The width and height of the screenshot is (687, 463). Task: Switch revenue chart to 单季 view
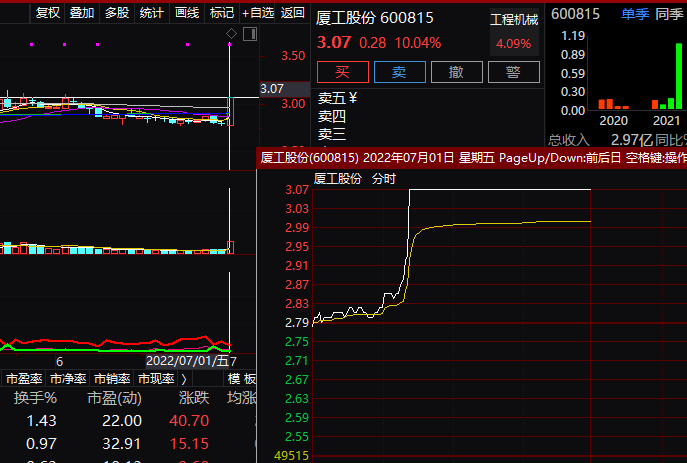tap(634, 13)
